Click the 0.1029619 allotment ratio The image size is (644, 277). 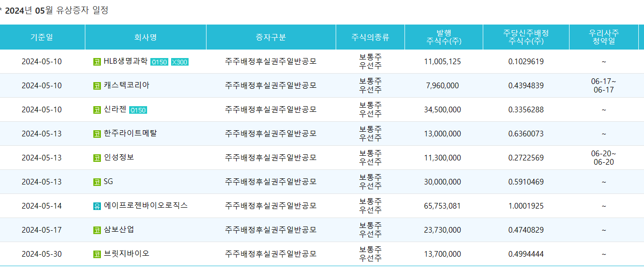[x=526, y=62]
